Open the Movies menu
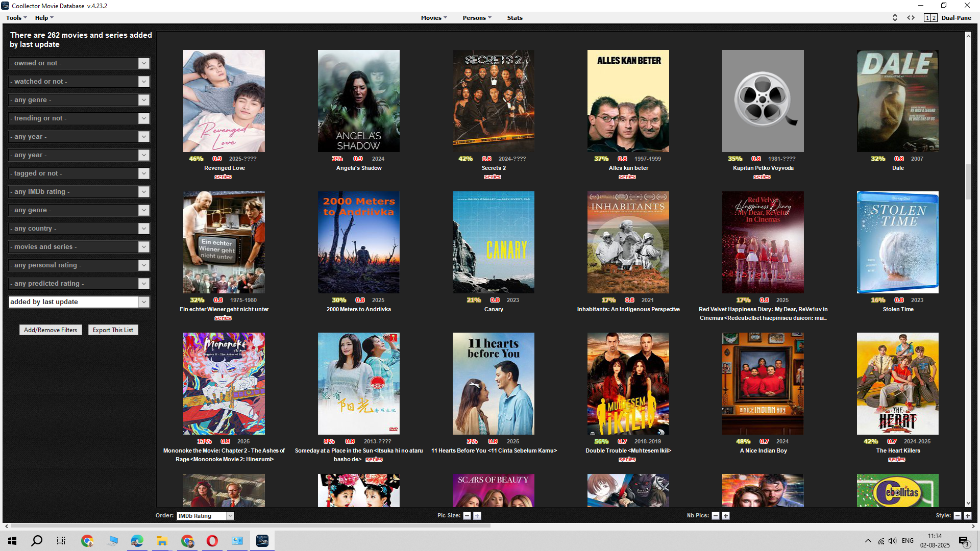This screenshot has width=980, height=551. pos(434,18)
